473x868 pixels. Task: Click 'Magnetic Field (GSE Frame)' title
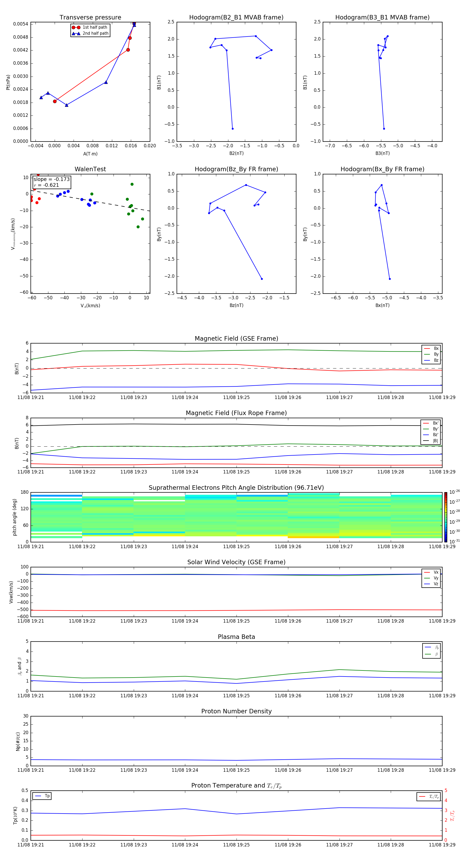(x=236, y=339)
